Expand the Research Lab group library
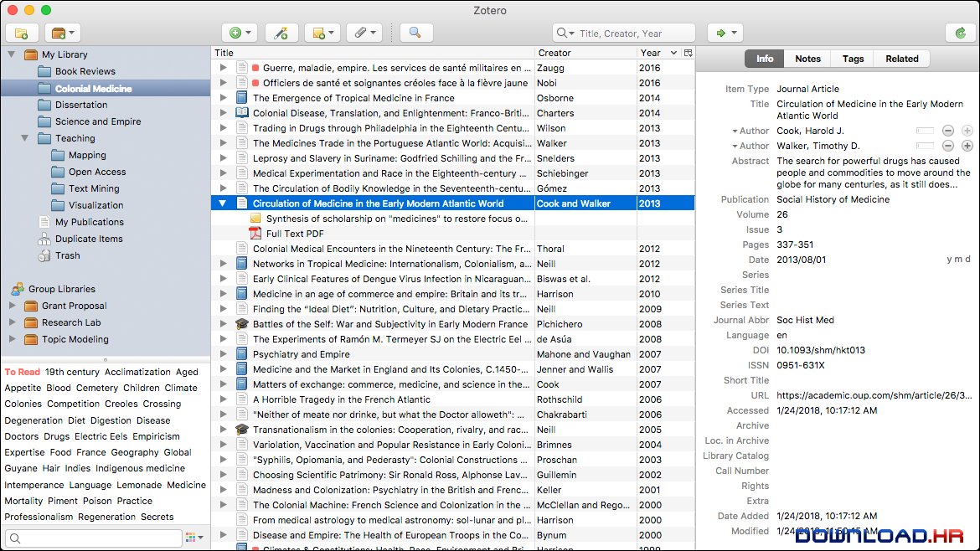This screenshot has width=980, height=551. pyautogui.click(x=11, y=322)
